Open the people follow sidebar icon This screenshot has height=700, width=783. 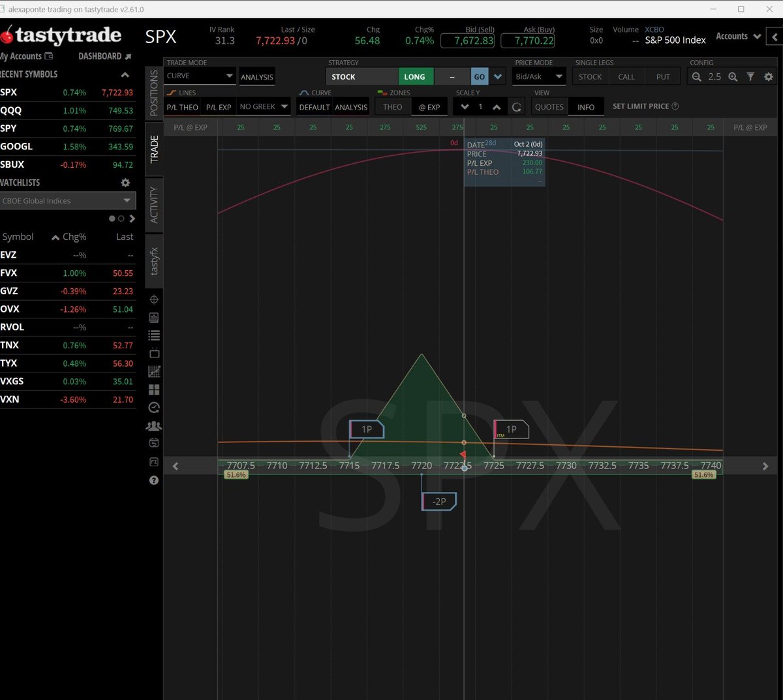coord(154,426)
